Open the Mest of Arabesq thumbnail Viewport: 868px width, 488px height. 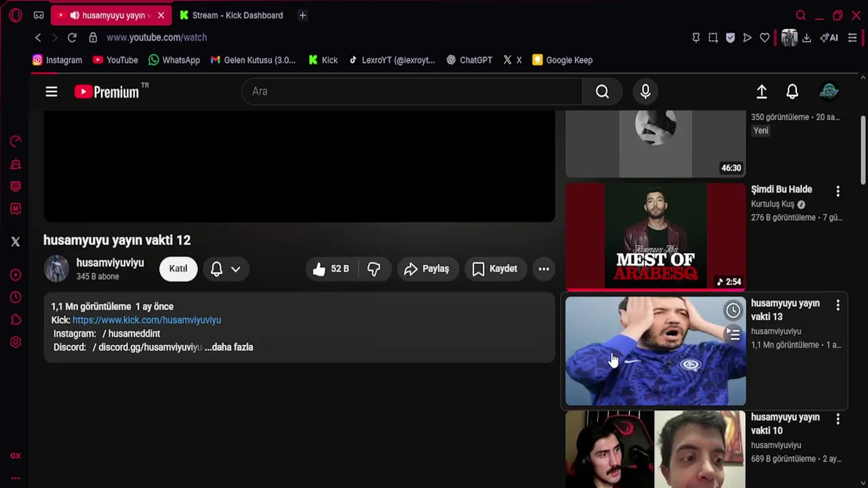click(656, 237)
